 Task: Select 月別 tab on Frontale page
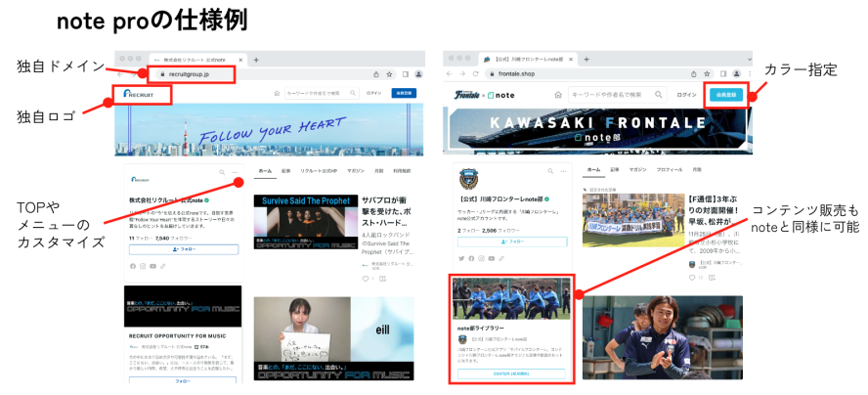click(x=696, y=169)
